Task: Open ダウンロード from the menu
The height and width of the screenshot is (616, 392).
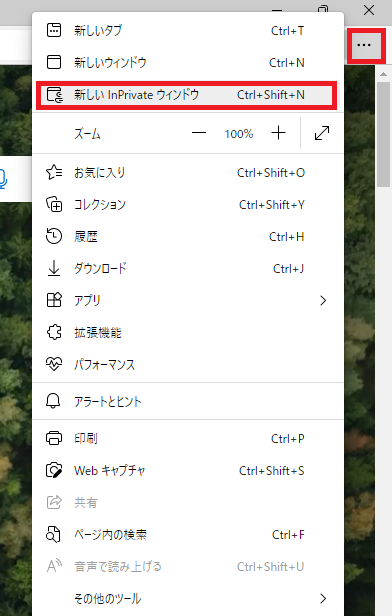Action: [x=188, y=269]
